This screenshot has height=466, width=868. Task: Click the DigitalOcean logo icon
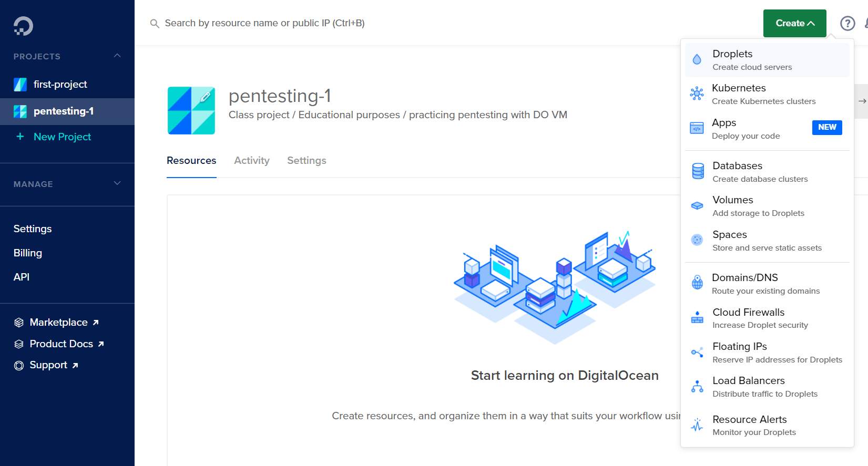click(23, 26)
